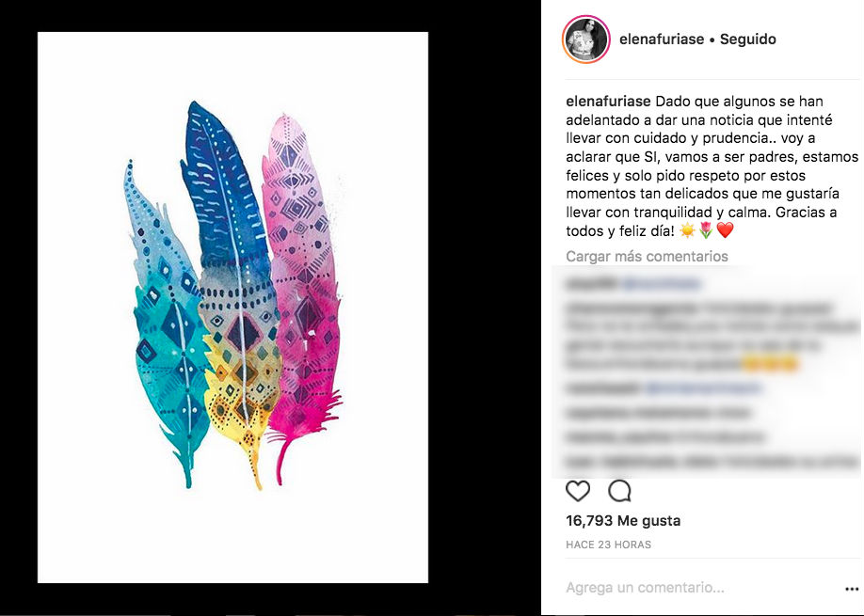Open elenafuriase profile from header username

662,39
